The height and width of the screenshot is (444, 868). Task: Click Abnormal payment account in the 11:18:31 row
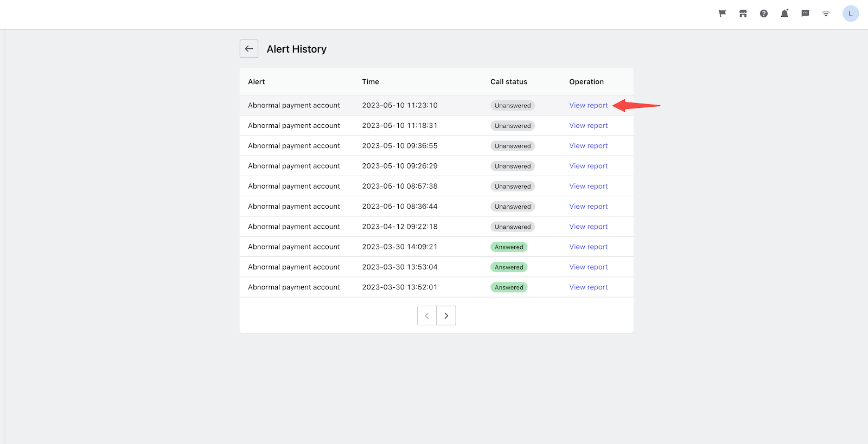(294, 126)
